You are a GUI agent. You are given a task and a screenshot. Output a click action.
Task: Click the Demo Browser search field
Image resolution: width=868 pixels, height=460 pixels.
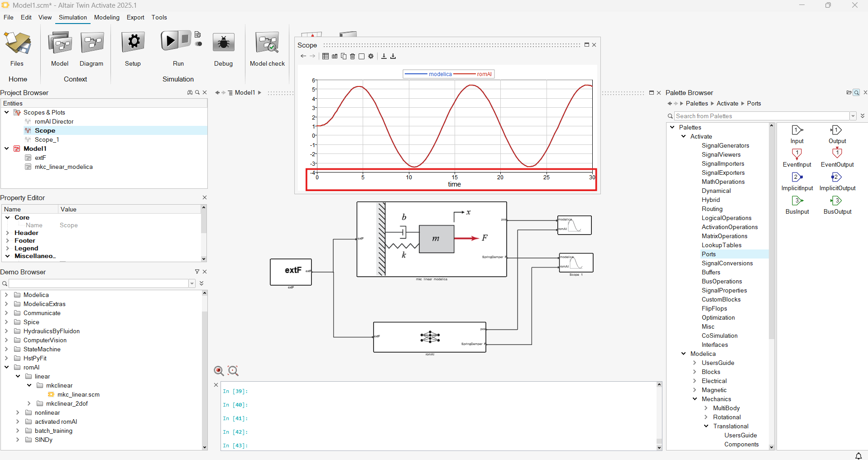point(99,283)
